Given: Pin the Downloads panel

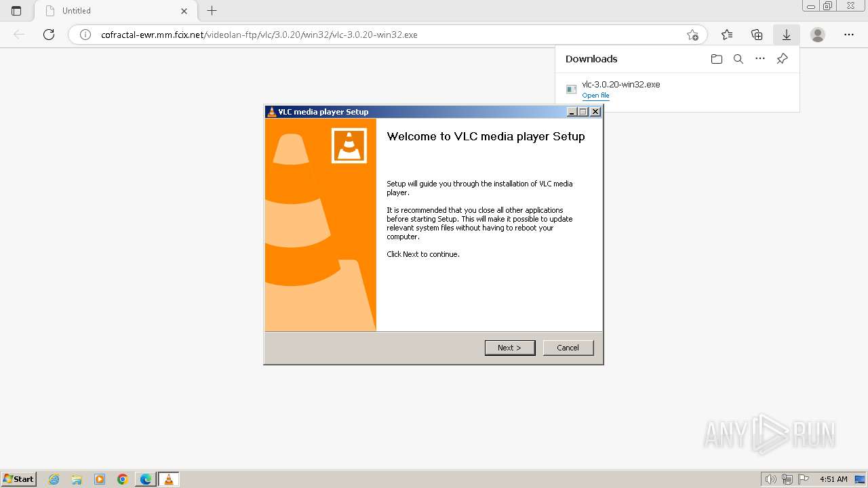Looking at the screenshot, I should [x=782, y=59].
